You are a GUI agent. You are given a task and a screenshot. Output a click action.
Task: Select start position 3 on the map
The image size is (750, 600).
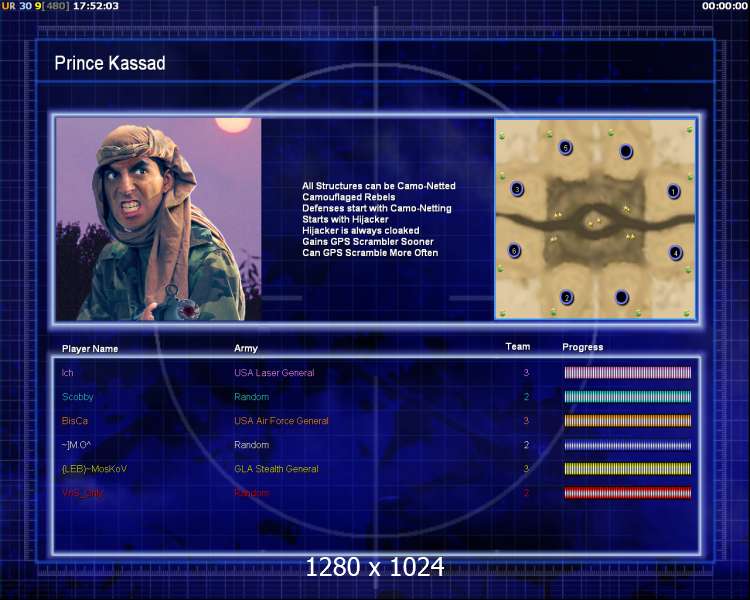tap(517, 189)
